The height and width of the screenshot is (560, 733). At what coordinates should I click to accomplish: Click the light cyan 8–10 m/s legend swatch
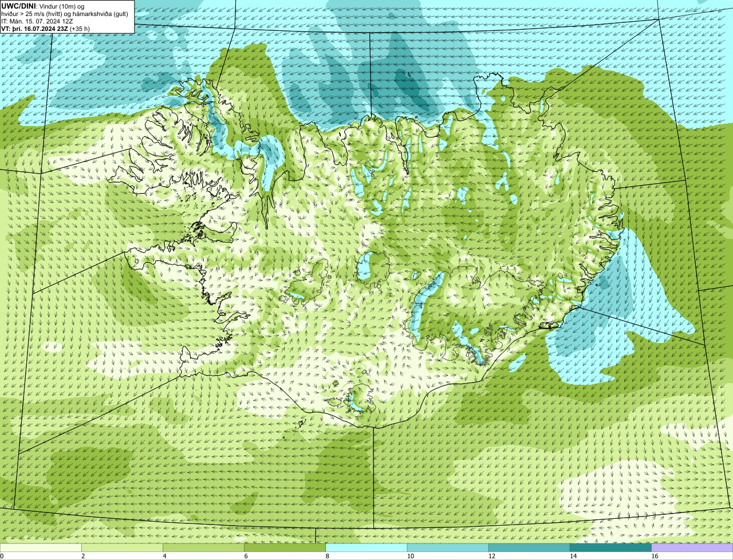(x=367, y=548)
